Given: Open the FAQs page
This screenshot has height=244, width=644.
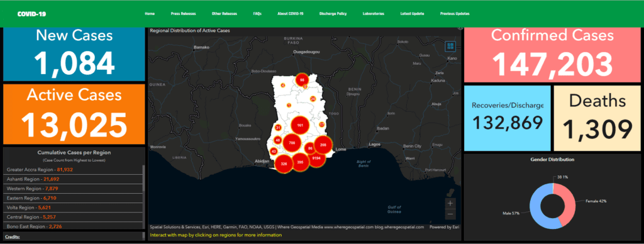Looking at the screenshot, I should (x=257, y=14).
